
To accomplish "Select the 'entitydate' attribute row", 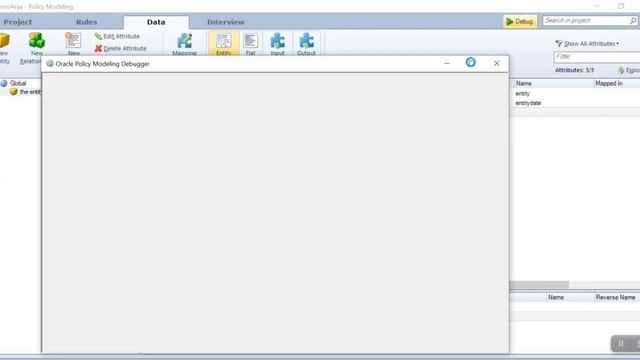I will coord(575,103).
